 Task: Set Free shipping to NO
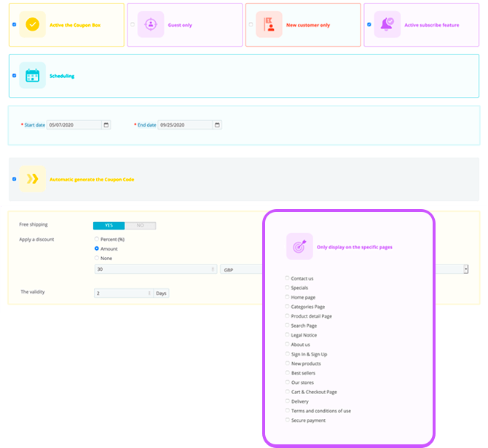tap(141, 225)
